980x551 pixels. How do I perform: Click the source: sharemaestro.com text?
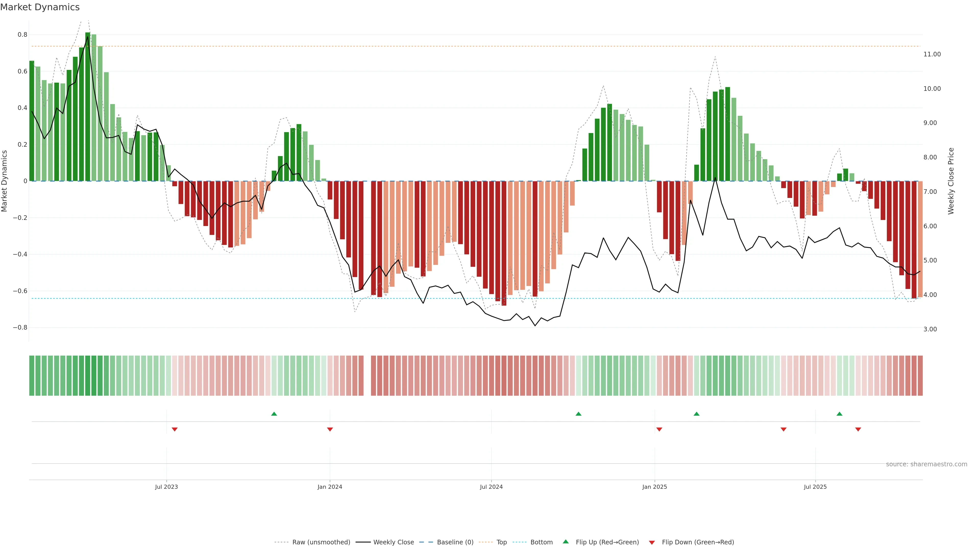(x=926, y=464)
